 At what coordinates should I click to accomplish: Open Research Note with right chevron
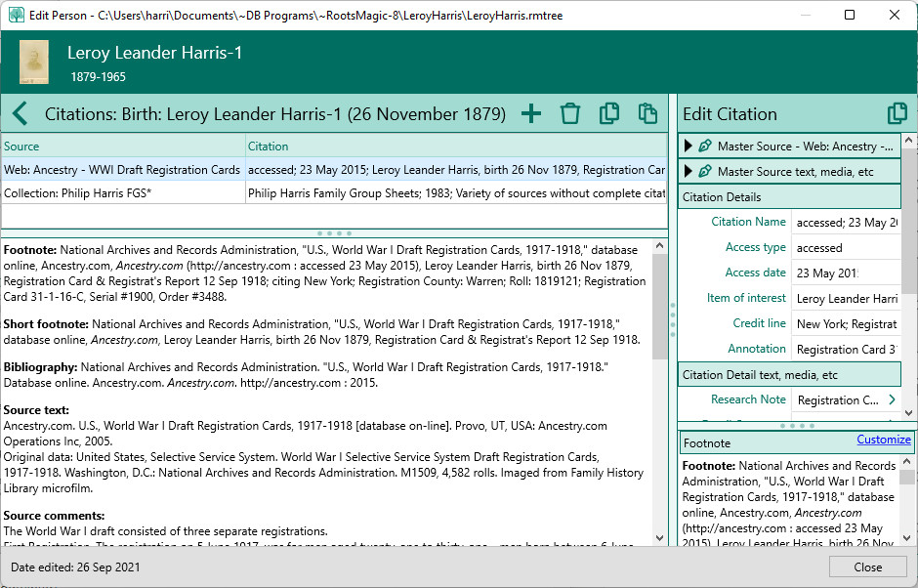pyautogui.click(x=891, y=399)
